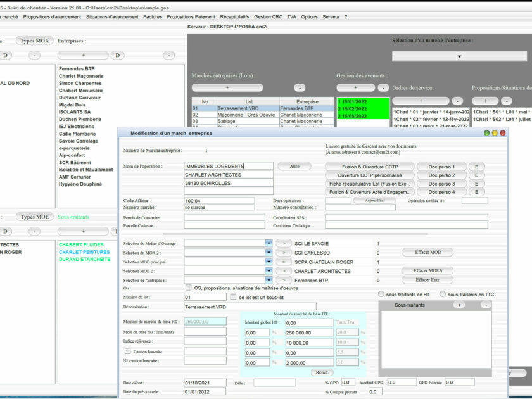532x399 pixels.
Task: Click Ouverture CCTP personnalisé
Action: [370, 175]
